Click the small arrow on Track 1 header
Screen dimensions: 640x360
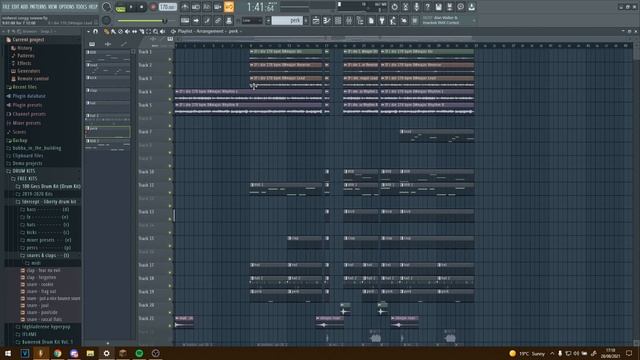pos(170,59)
